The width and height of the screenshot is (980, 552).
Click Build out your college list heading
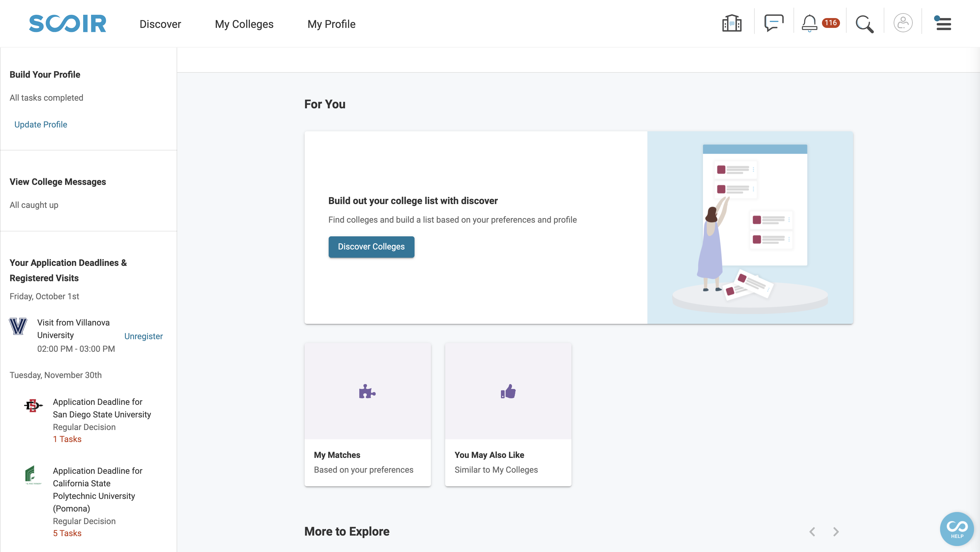413,201
